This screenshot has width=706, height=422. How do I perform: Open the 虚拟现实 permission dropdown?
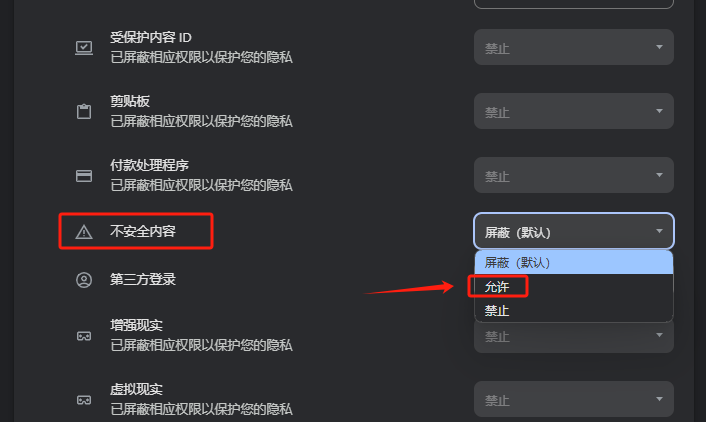(574, 399)
